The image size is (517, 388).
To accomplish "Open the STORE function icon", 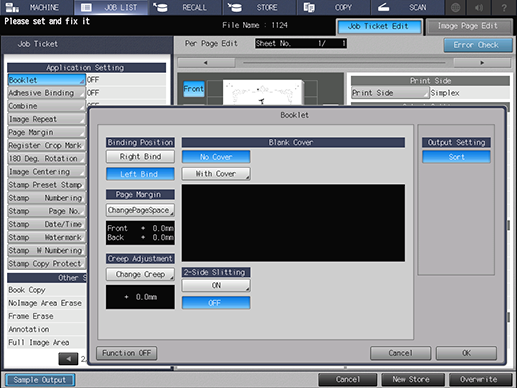I will point(235,7).
